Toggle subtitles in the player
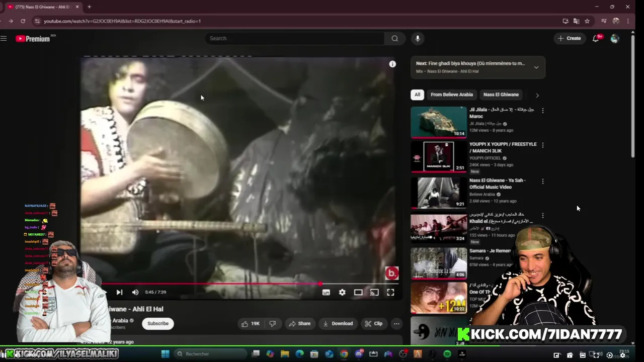644x362 pixels. point(326,292)
